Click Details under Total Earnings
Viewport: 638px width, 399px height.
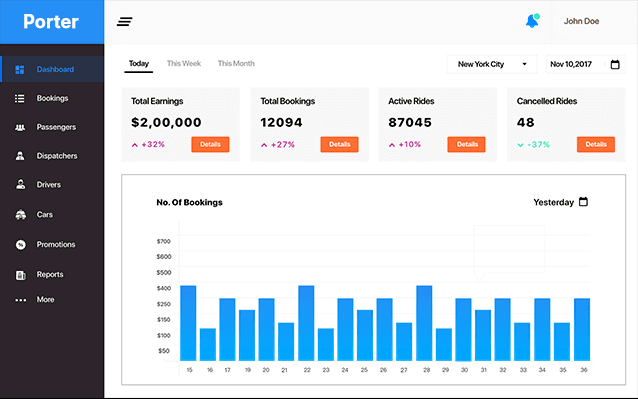point(210,144)
